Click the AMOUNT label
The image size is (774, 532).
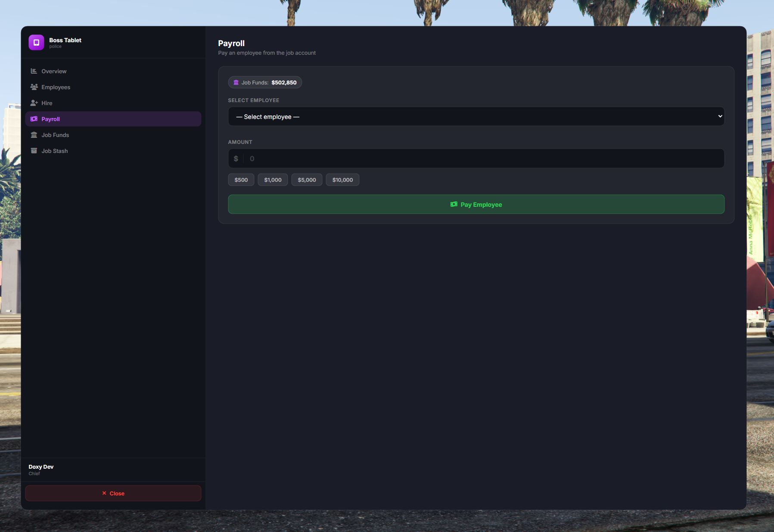coord(240,142)
